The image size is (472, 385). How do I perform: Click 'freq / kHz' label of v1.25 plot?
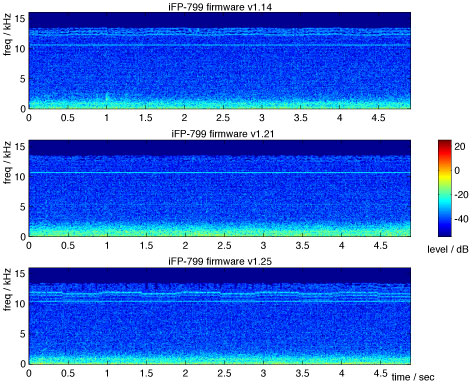click(x=7, y=290)
